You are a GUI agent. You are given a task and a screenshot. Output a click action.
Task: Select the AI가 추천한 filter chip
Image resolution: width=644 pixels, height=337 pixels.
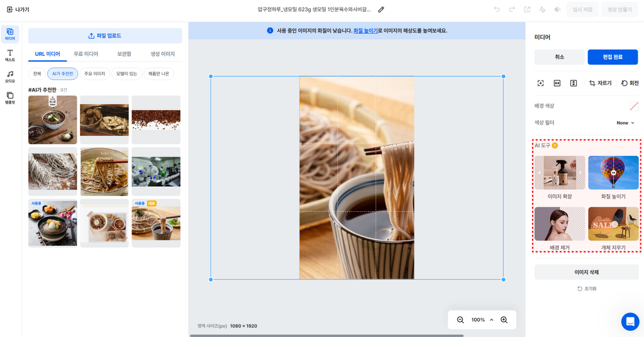tap(62, 74)
